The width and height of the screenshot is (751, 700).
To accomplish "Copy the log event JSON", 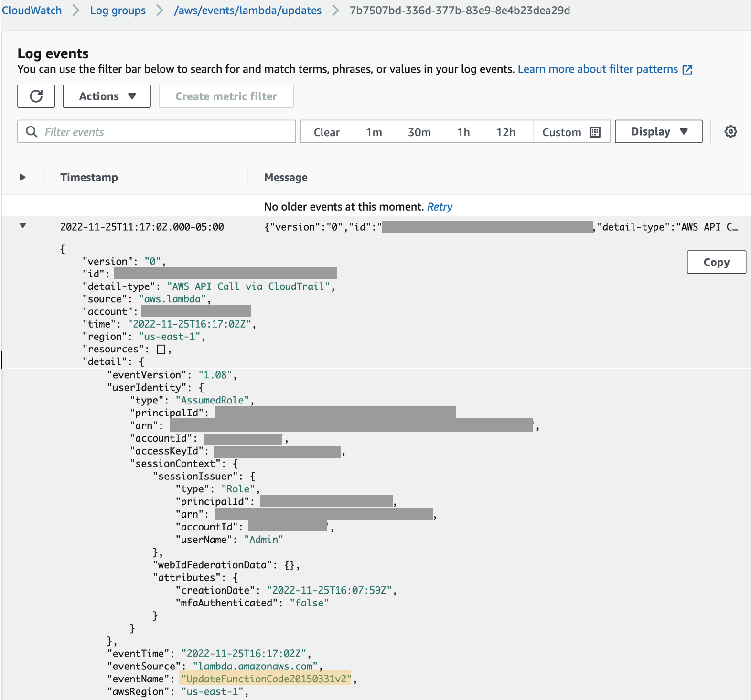I will (x=716, y=262).
